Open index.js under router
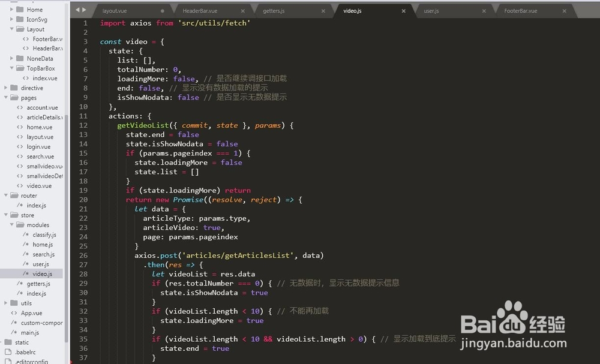Screen dimensions: 600x364 [x=37, y=205]
